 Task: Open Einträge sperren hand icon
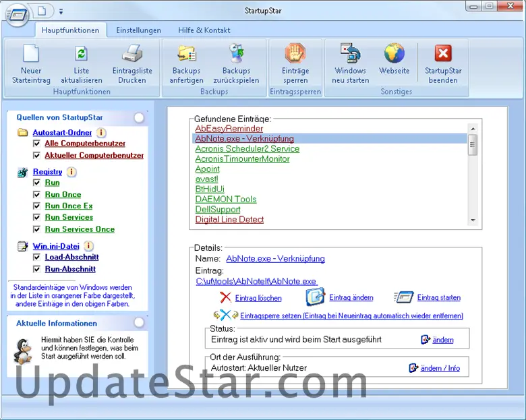click(295, 53)
